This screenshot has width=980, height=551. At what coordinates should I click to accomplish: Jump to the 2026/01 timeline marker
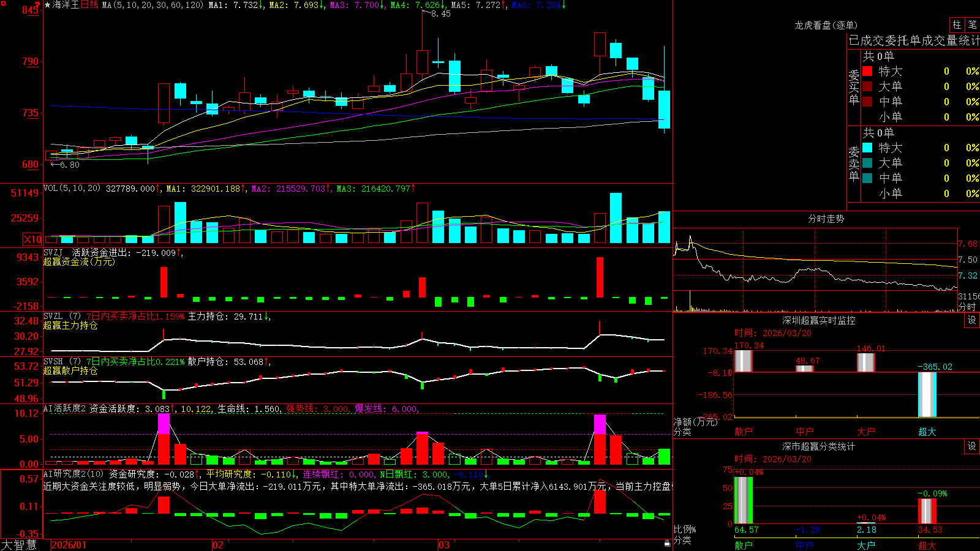click(69, 545)
